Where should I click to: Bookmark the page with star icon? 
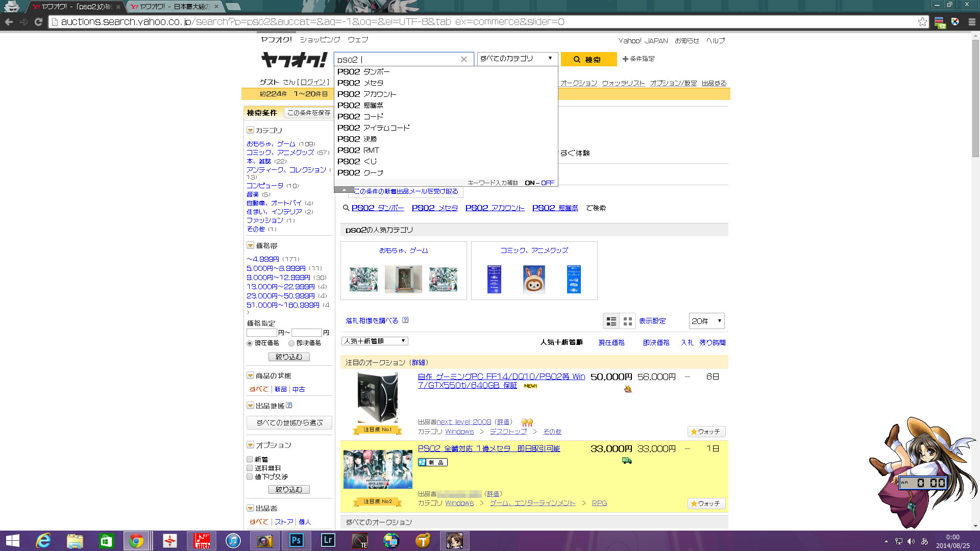click(922, 22)
